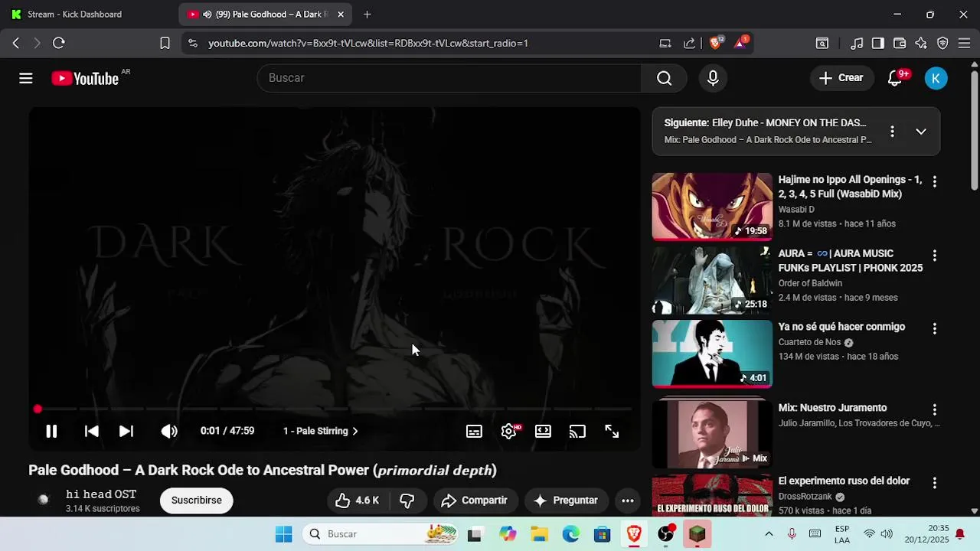980x551 pixels.
Task: Click the Order of Baldwin channel name
Action: click(x=810, y=283)
